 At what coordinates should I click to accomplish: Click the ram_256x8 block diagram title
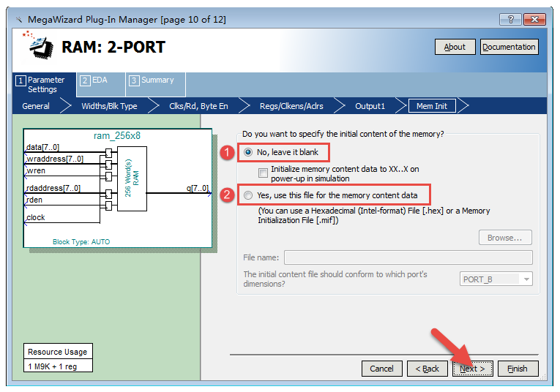[x=117, y=135]
